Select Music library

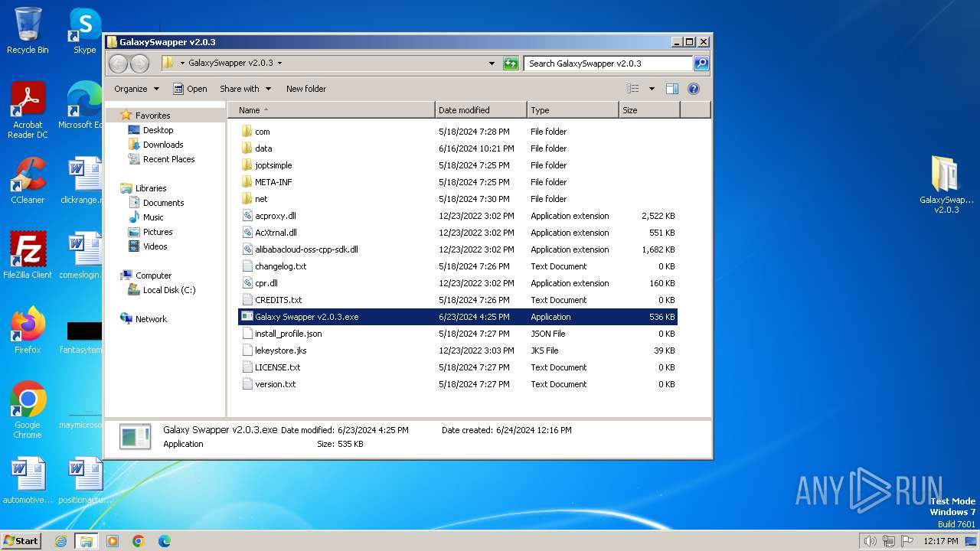pos(153,217)
